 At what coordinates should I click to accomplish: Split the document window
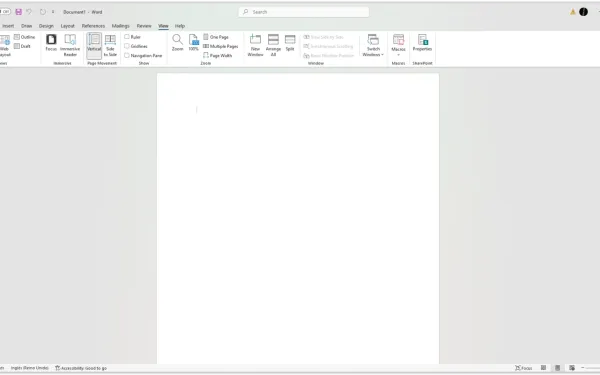click(290, 42)
